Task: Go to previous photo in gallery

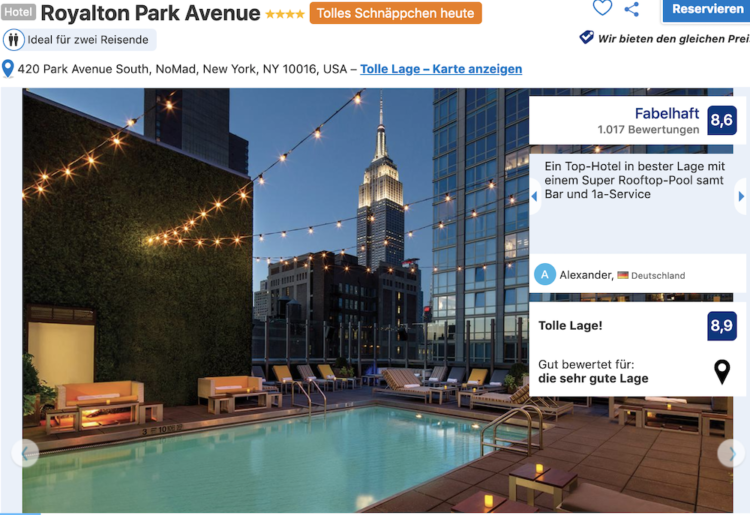Action: pos(25,453)
